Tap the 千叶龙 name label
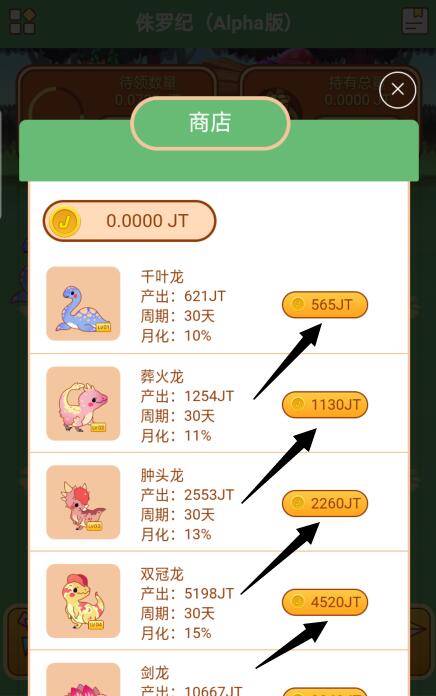The image size is (436, 696). click(162, 277)
